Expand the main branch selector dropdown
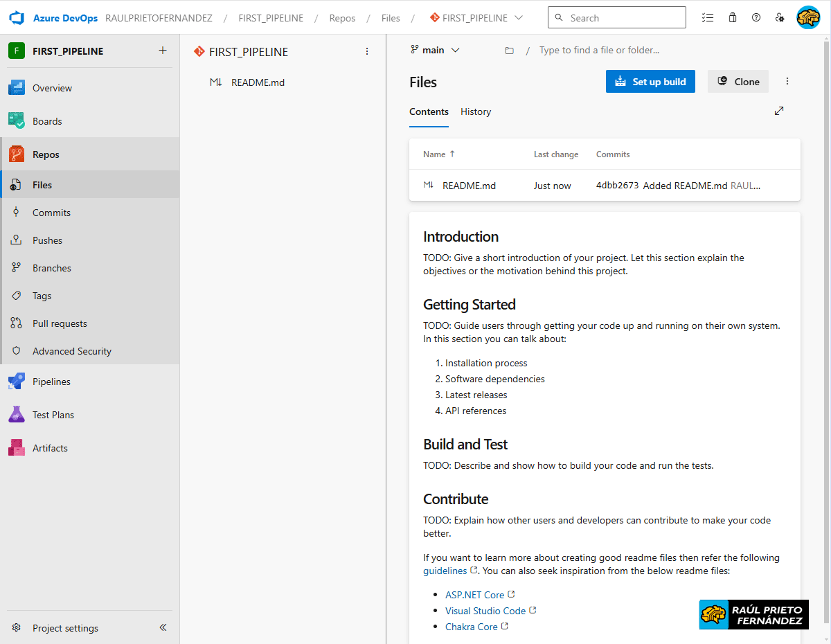The height and width of the screenshot is (644, 831). coord(436,50)
